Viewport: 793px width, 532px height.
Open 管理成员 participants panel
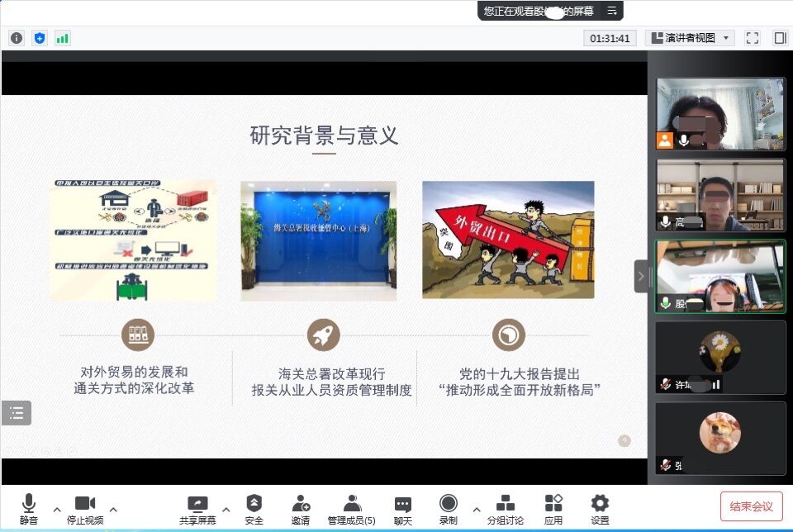click(x=352, y=509)
